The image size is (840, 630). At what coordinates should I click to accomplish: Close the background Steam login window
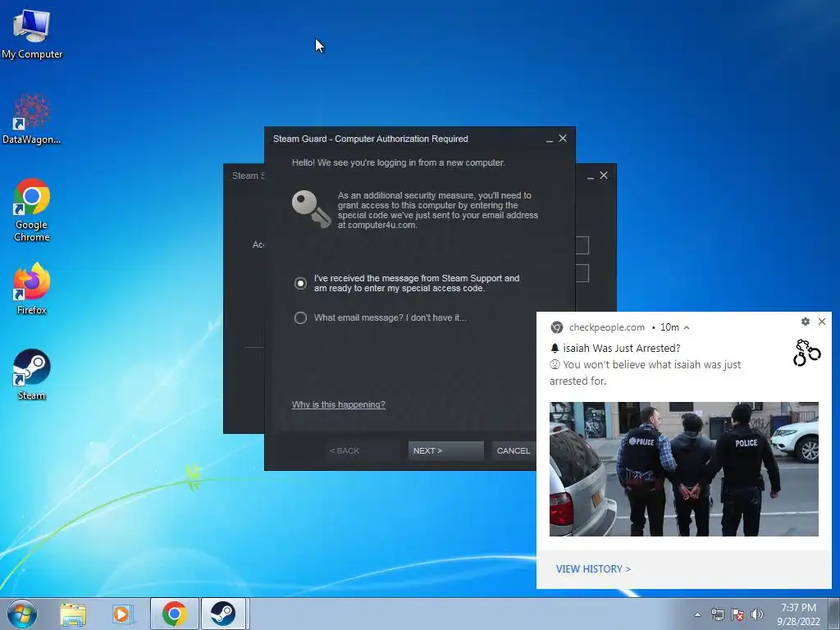[604, 176]
